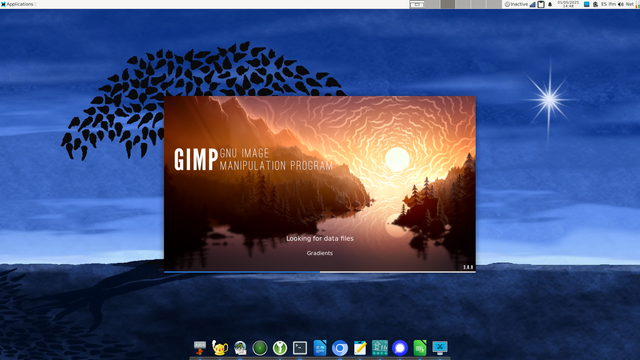
Task: Click the 3.0.8 version label on splash
Action: (468, 267)
